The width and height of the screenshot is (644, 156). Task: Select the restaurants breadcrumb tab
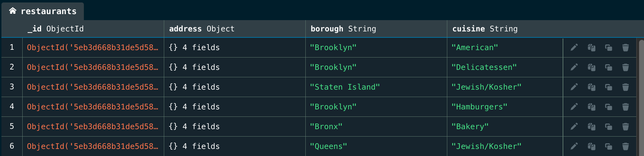(48, 11)
